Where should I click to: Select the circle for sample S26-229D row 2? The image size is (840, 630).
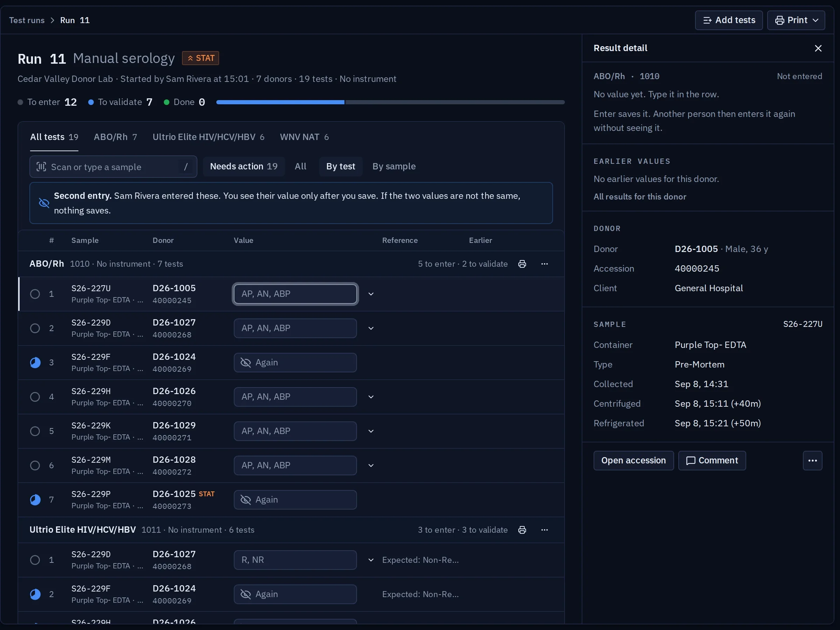coord(35,328)
